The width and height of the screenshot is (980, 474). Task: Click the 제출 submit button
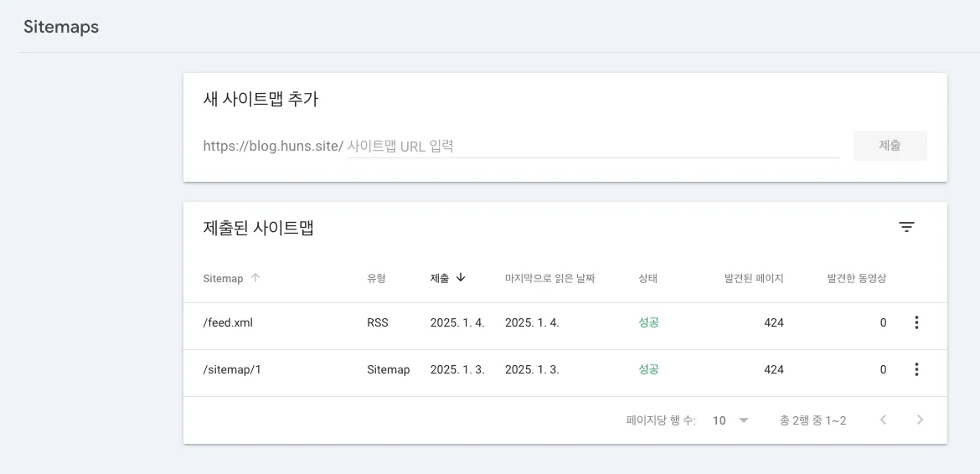point(890,146)
